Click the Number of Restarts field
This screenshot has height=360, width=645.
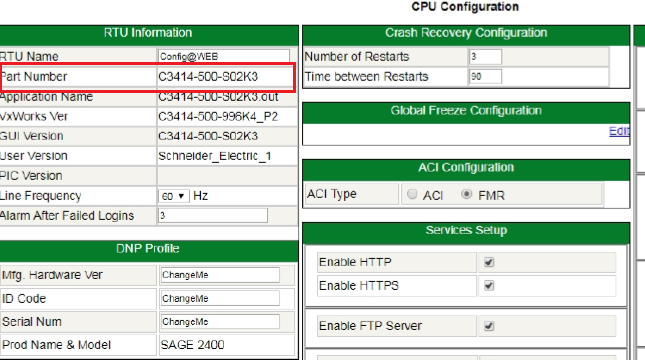pyautogui.click(x=485, y=56)
